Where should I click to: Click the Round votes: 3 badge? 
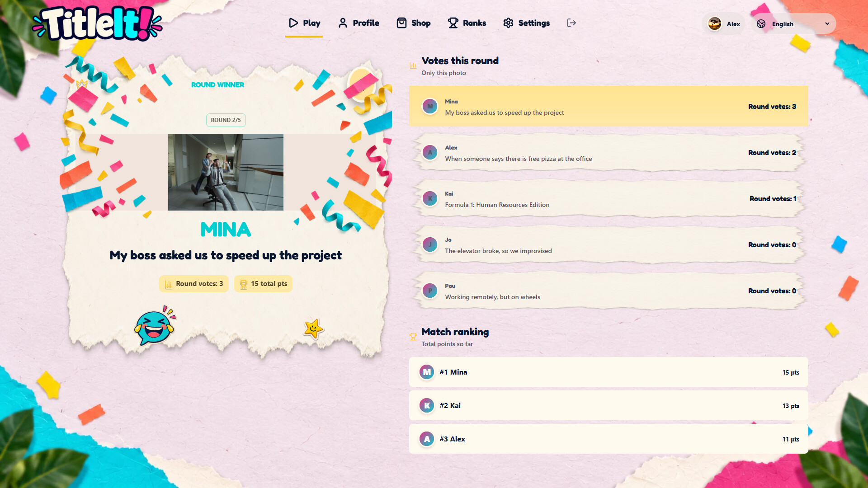(194, 284)
